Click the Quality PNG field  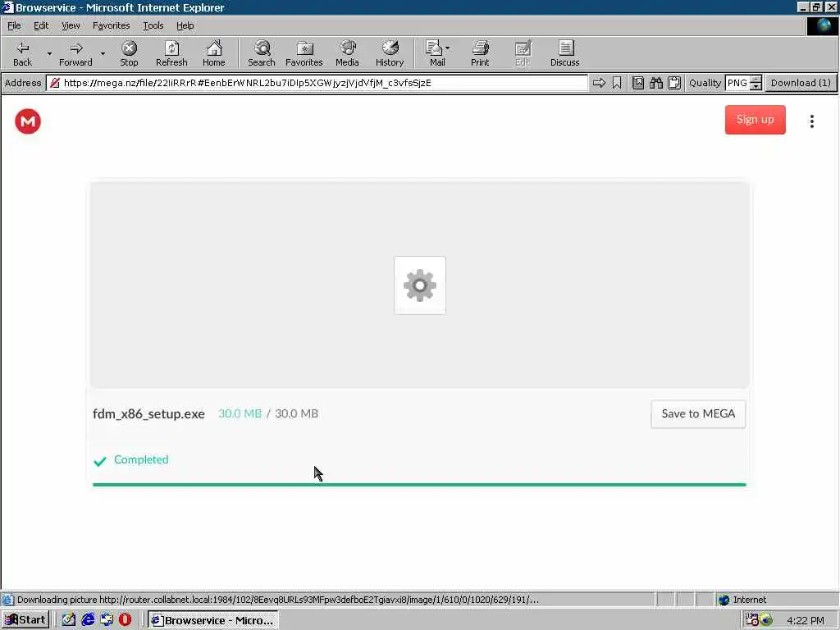[x=737, y=83]
